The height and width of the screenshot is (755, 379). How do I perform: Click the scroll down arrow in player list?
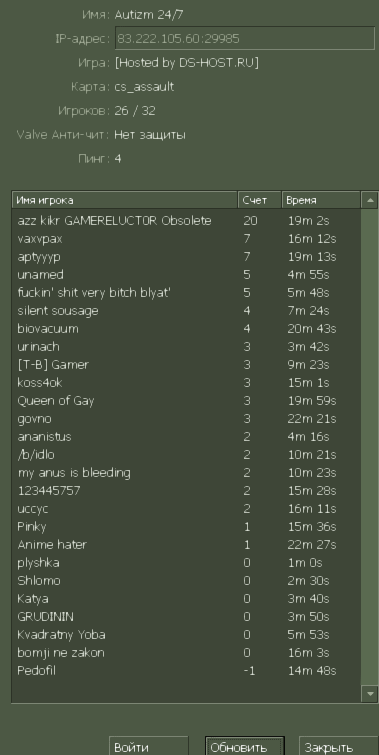pyautogui.click(x=370, y=693)
